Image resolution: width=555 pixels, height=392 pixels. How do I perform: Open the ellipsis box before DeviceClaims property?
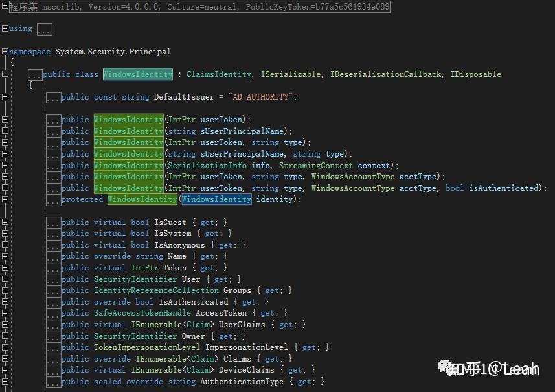point(54,371)
